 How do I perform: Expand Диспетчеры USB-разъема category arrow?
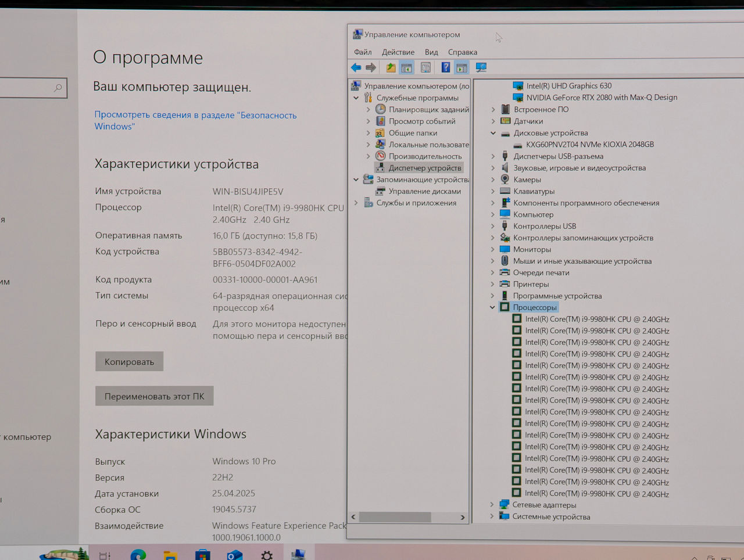click(x=493, y=156)
